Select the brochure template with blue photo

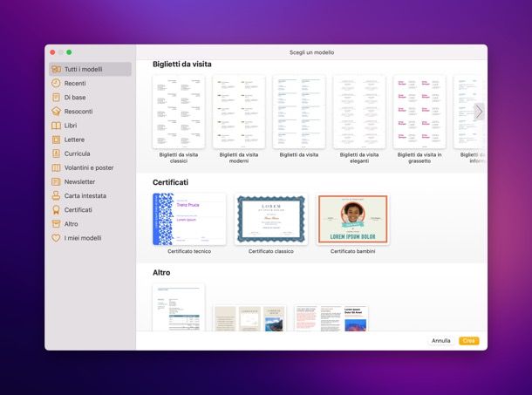pos(331,318)
